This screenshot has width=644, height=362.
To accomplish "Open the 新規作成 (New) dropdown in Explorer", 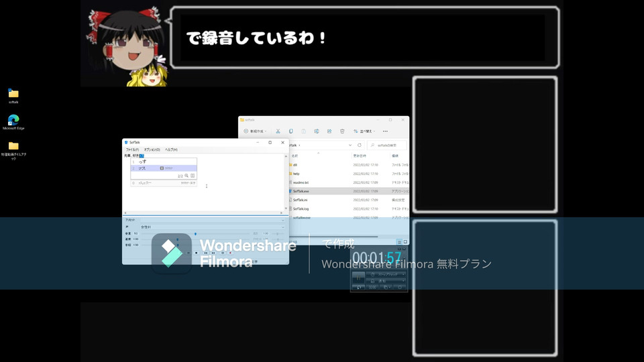I will 255,131.
